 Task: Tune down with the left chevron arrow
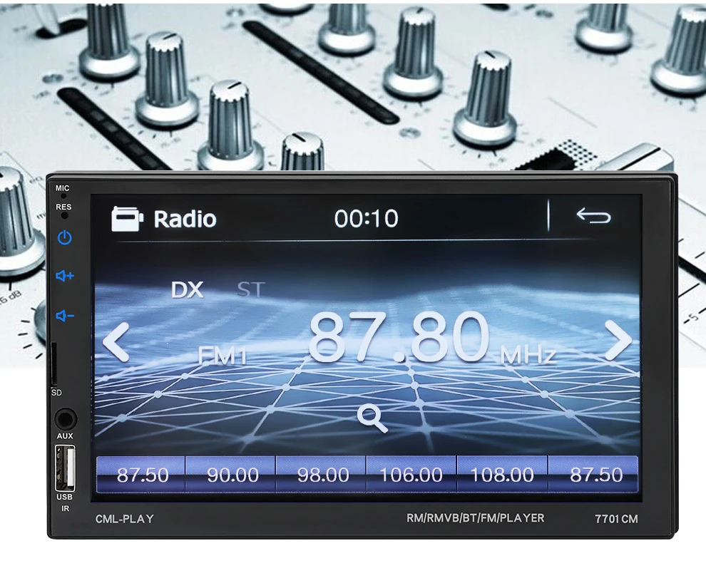(116, 342)
